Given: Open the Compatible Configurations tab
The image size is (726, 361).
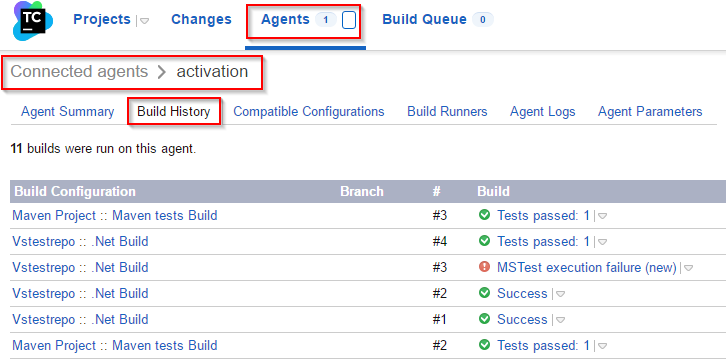Looking at the screenshot, I should (309, 112).
